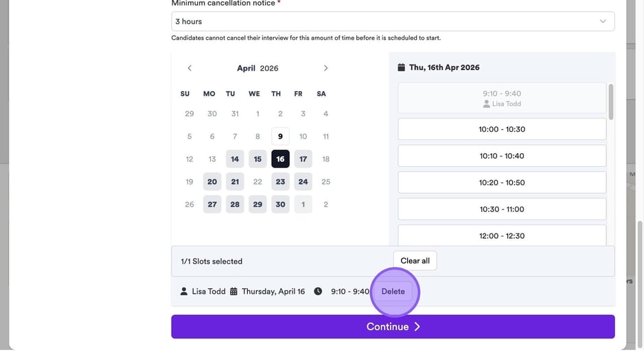Select the booked 9:10 - 9:40 Lisa Todd slot
Image resolution: width=644 pixels, height=359 pixels.
502,98
